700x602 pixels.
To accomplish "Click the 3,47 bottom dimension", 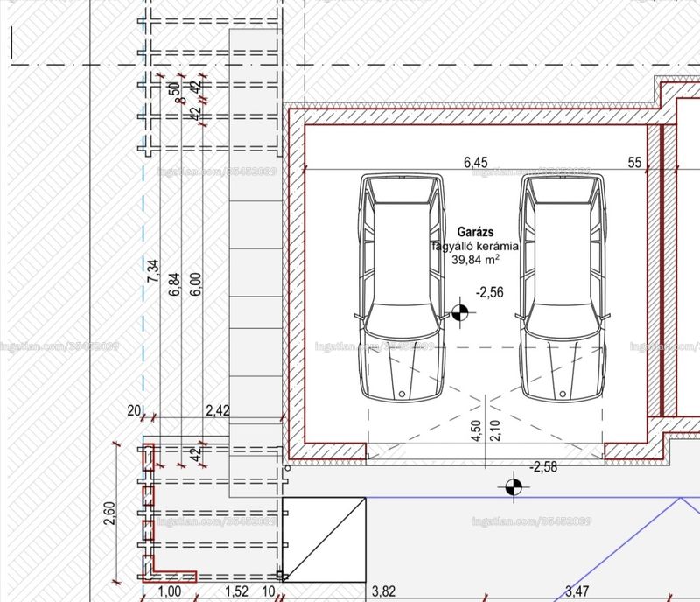I will tap(577, 591).
